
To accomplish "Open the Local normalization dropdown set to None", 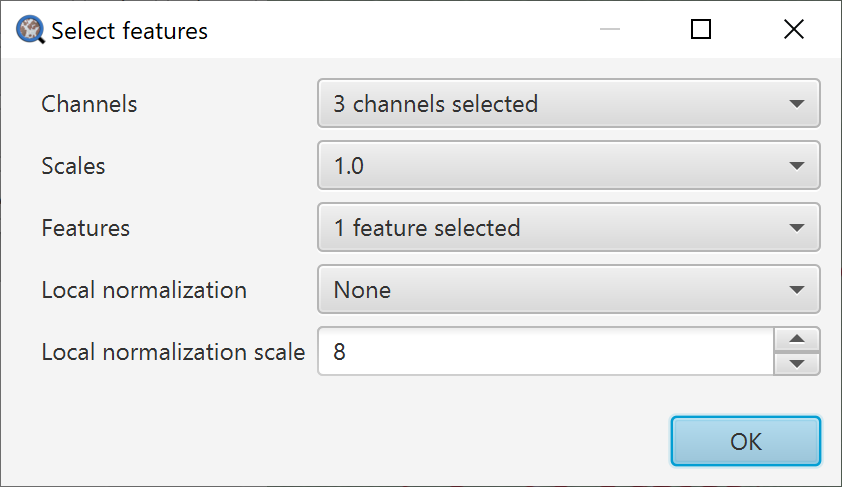I will point(569,289).
